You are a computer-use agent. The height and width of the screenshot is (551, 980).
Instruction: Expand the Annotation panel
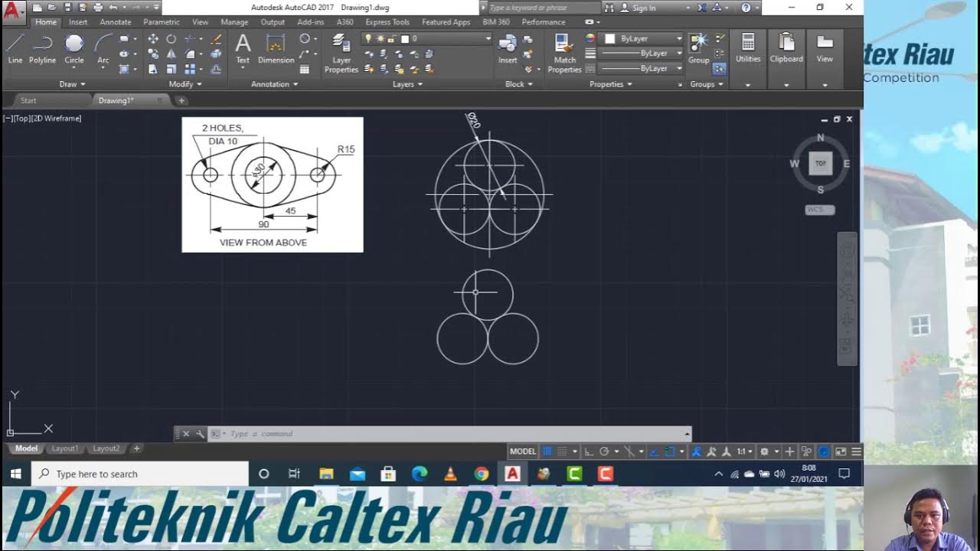[x=275, y=84]
